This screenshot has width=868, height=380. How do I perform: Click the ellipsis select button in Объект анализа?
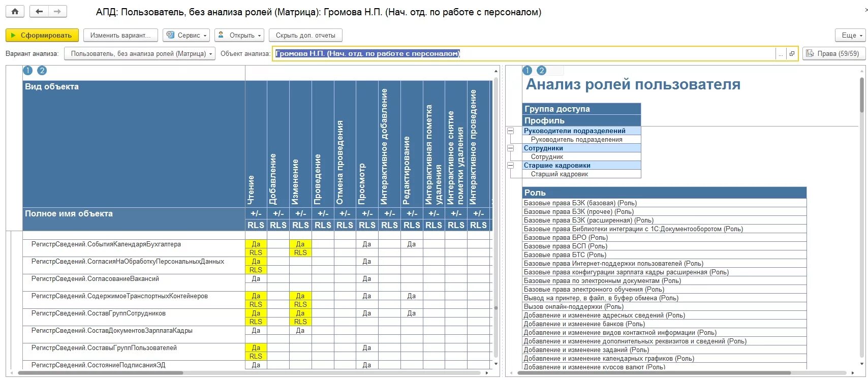pyautogui.click(x=781, y=53)
